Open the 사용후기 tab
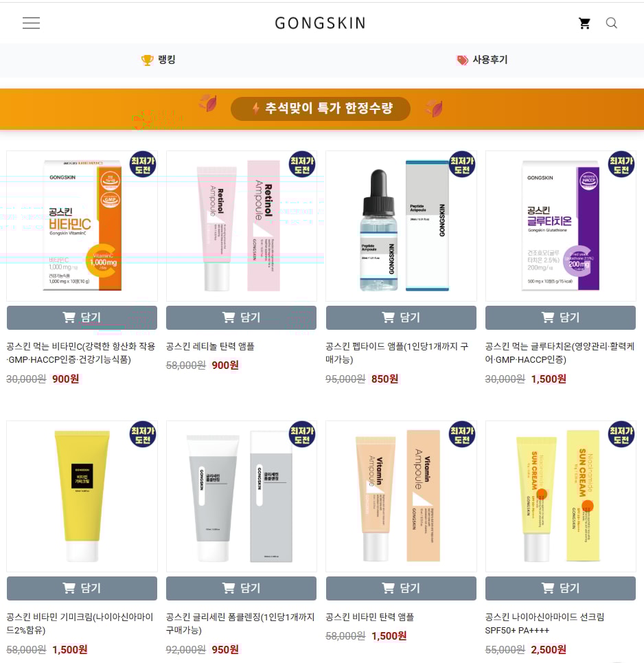 click(482, 60)
